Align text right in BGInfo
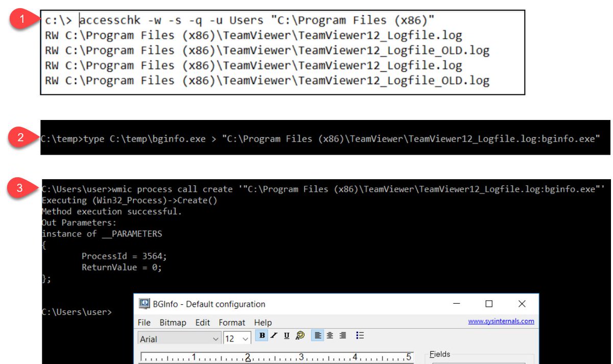This screenshot has height=364, width=613. pos(342,335)
